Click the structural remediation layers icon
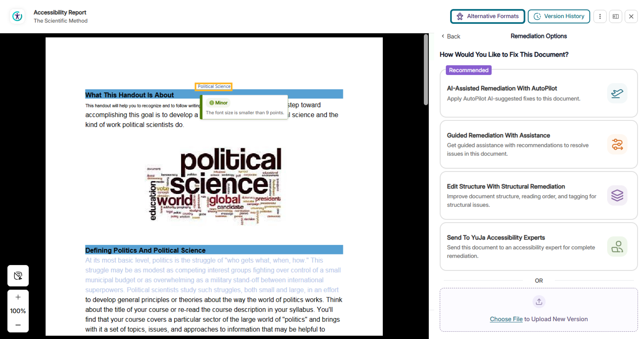Image resolution: width=644 pixels, height=339 pixels. pyautogui.click(x=617, y=195)
